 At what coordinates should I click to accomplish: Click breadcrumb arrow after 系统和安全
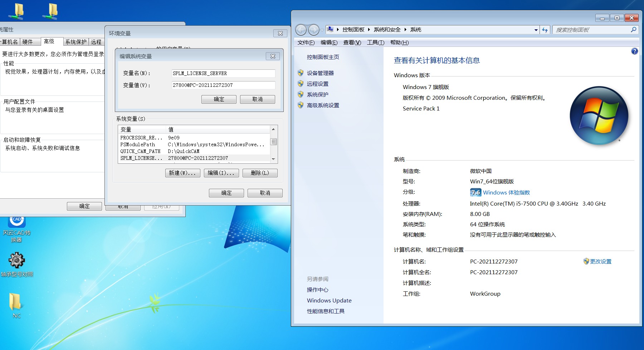405,30
